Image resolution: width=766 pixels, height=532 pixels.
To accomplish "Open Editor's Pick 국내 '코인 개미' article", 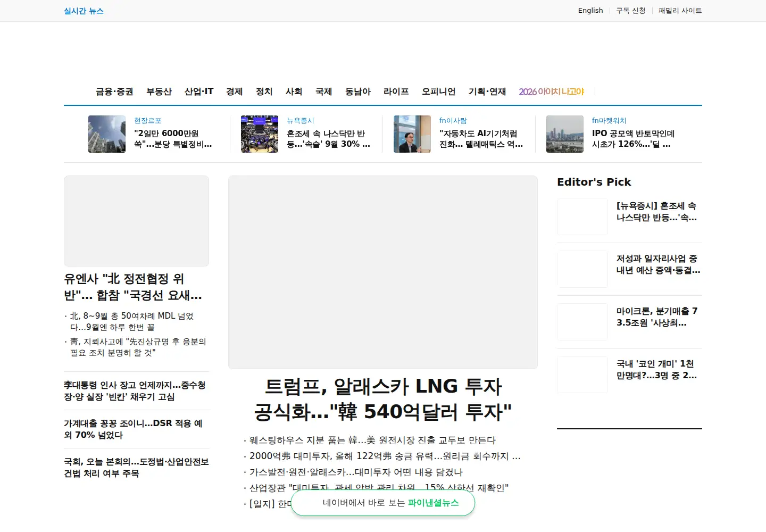I will 657,370.
